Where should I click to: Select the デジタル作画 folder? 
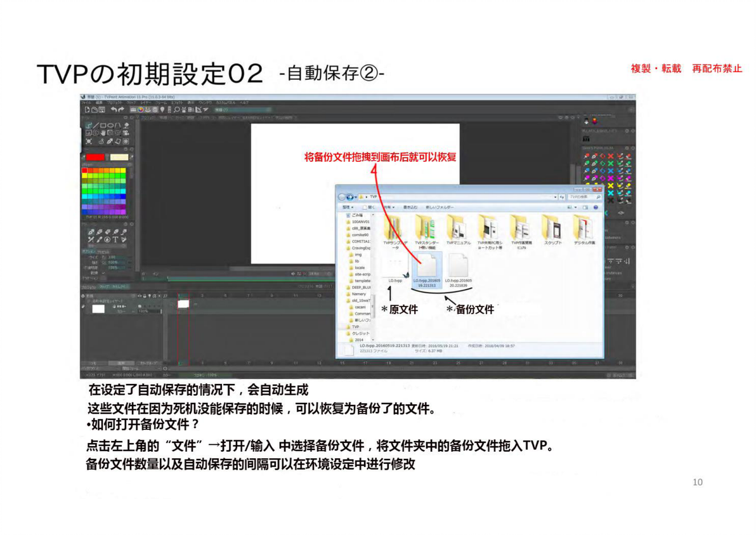(584, 230)
